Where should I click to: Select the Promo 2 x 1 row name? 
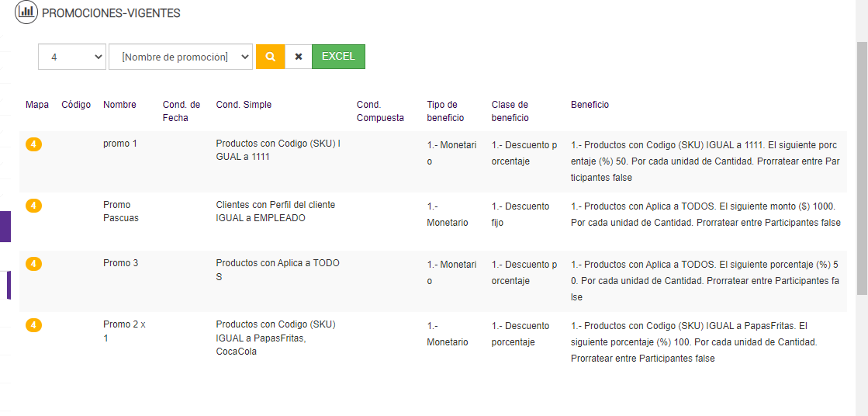point(124,331)
